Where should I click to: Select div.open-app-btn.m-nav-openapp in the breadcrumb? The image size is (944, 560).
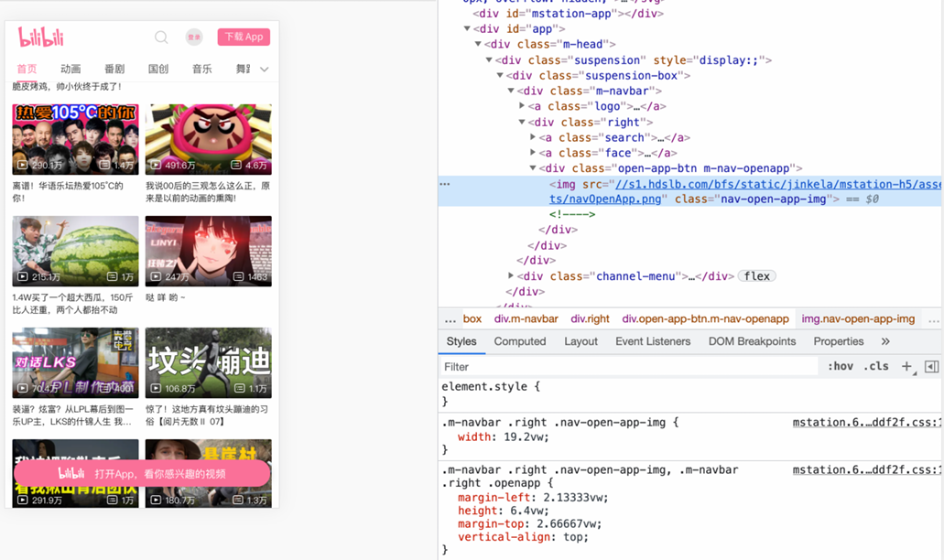tap(706, 318)
